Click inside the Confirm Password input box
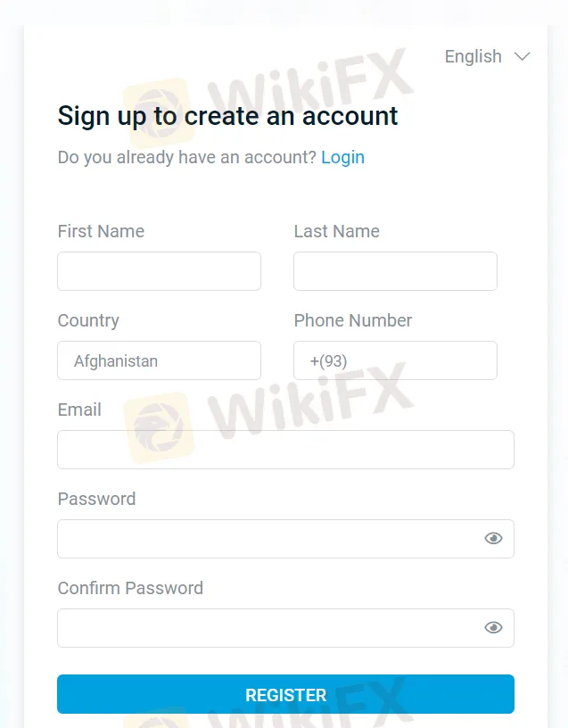The width and height of the screenshot is (568, 728). point(268,628)
